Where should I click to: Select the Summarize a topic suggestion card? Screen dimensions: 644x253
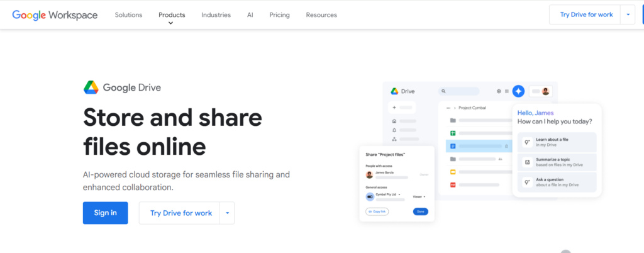click(556, 162)
